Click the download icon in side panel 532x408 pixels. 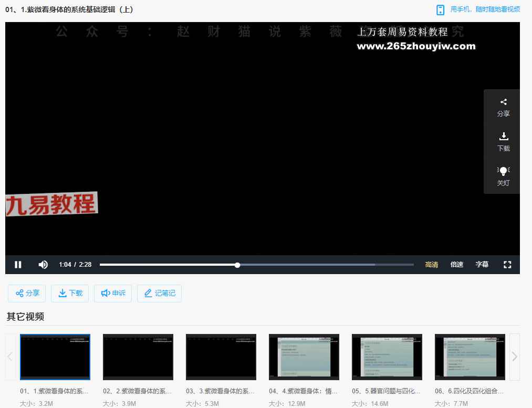pyautogui.click(x=503, y=142)
